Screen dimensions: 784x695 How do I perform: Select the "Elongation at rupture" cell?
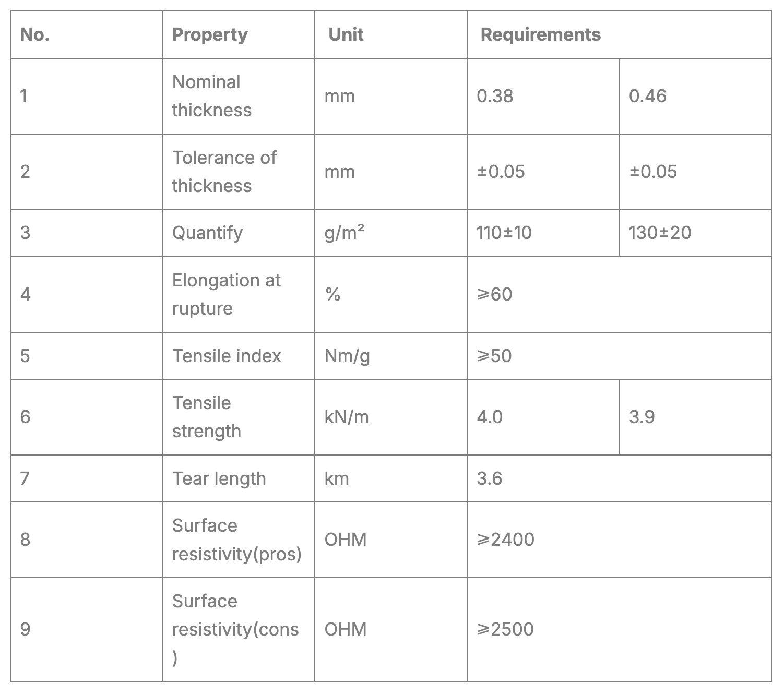coord(226,294)
